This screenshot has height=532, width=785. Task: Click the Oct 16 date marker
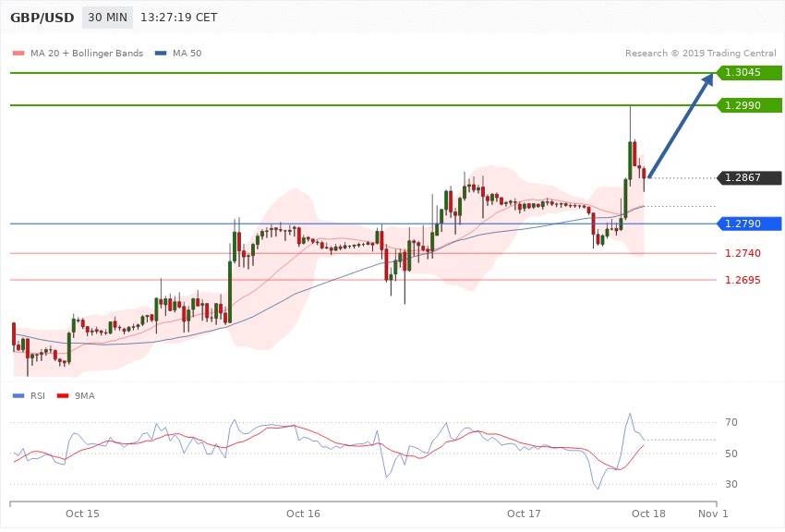click(303, 513)
